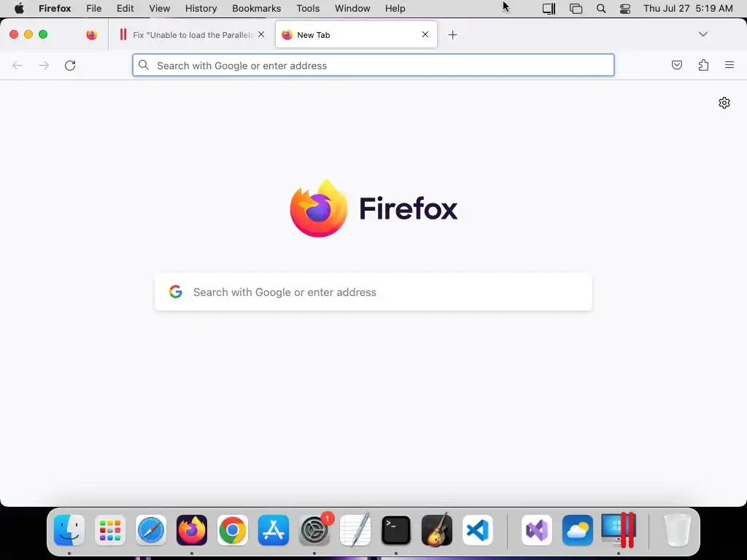The height and width of the screenshot is (560, 747).
Task: Open System Preferences from the Dock
Action: tap(314, 530)
